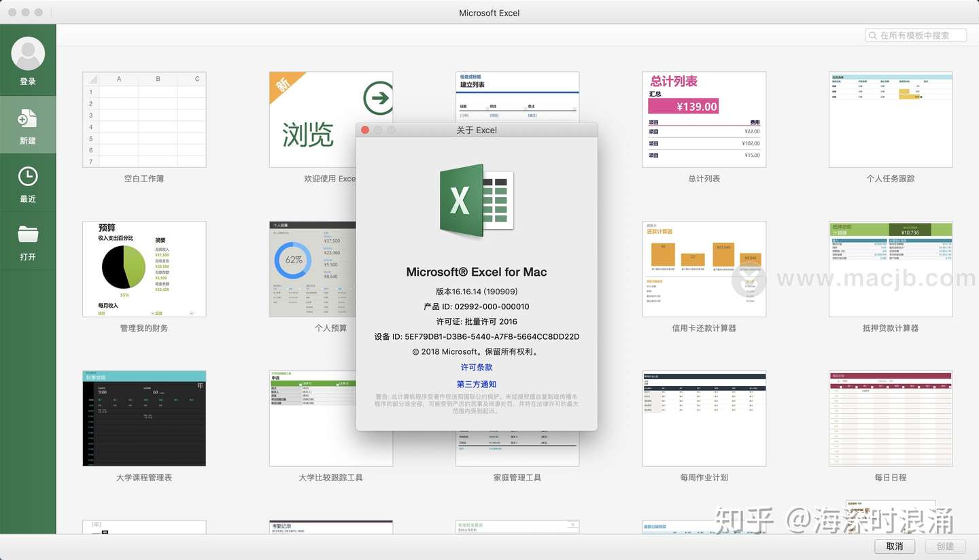The width and height of the screenshot is (979, 560).
Task: Open the Recent (最近) clock icon
Action: [x=28, y=177]
